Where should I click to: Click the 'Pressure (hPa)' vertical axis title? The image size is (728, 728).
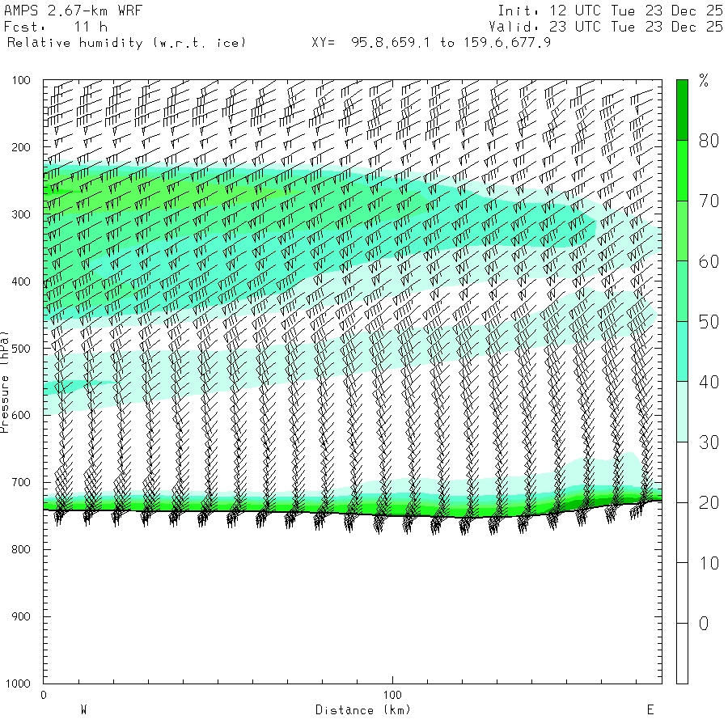(x=4, y=382)
